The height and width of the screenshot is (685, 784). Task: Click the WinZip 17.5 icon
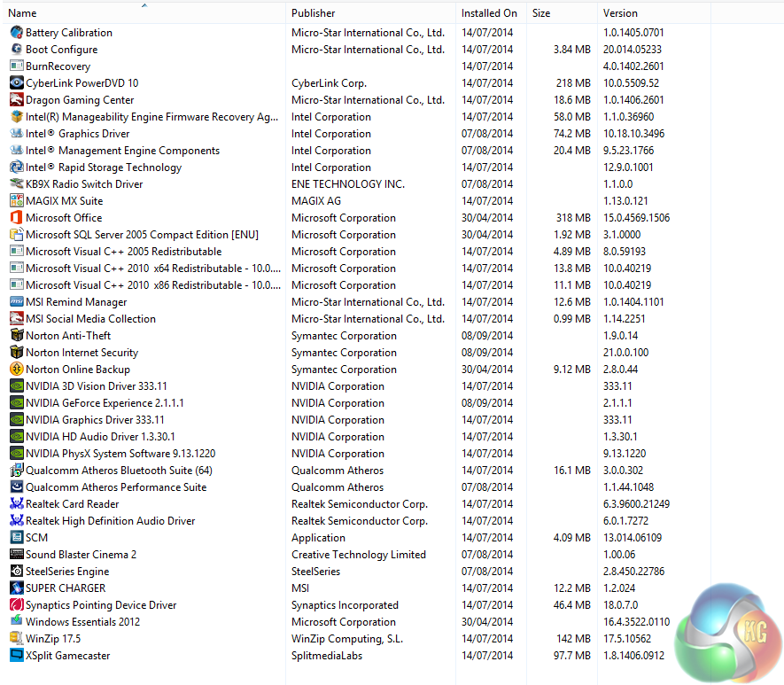click(x=17, y=639)
